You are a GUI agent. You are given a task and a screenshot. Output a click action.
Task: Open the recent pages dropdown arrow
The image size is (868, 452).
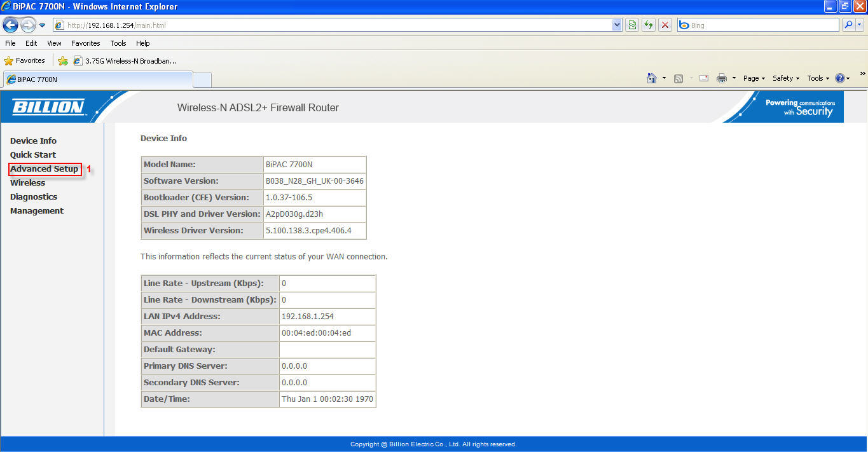(x=43, y=25)
